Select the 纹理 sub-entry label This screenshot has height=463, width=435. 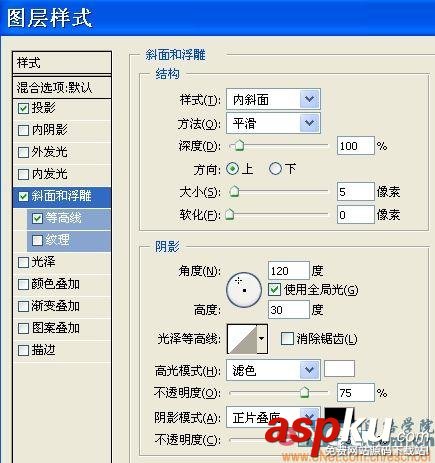pos(58,240)
